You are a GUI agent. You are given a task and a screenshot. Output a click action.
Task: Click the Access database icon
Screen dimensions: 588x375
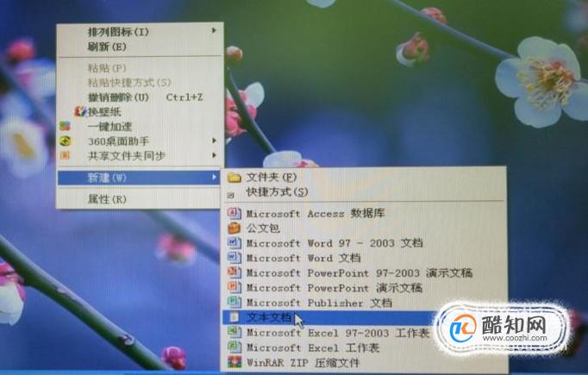pyautogui.click(x=235, y=213)
